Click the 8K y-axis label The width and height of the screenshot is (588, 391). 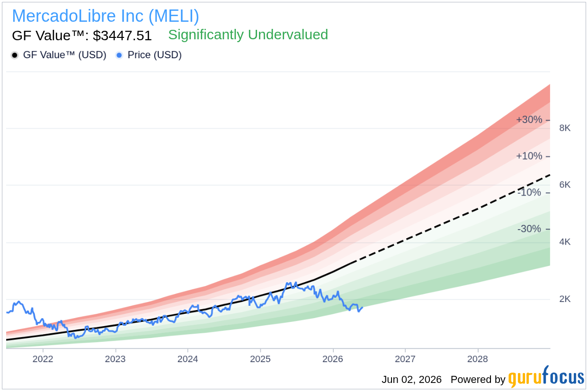pos(565,128)
